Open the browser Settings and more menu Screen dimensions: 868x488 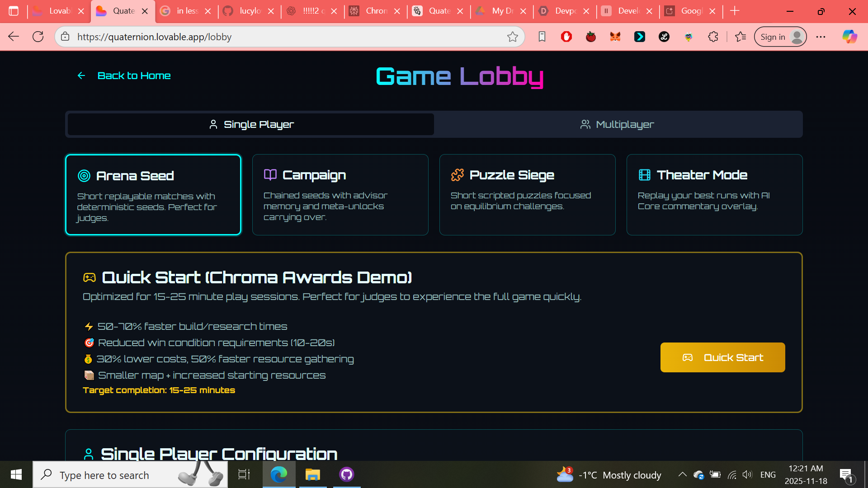[x=821, y=37]
